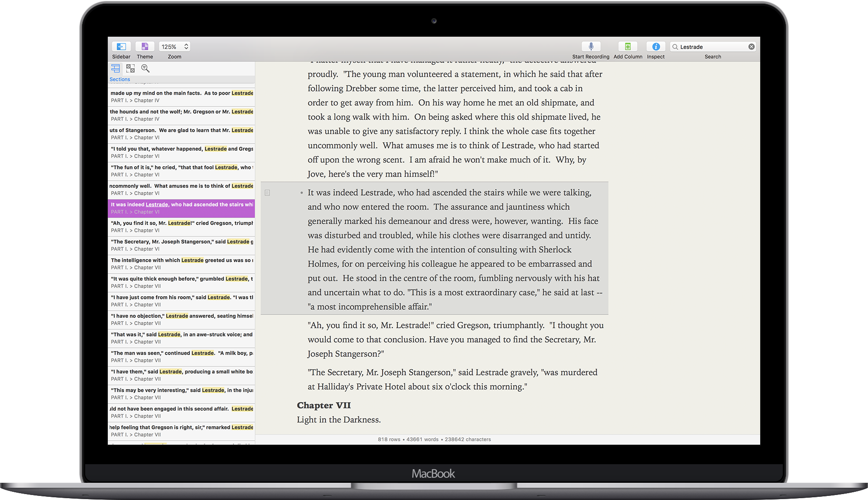Click the 'Light in the Darkness.' line
Viewport: 868px width, 500px height.
(x=339, y=420)
